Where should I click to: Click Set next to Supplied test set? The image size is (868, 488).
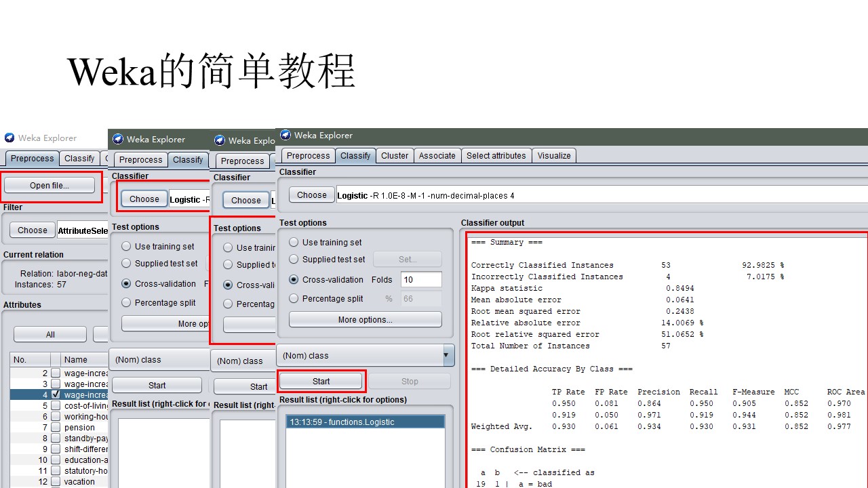point(407,260)
